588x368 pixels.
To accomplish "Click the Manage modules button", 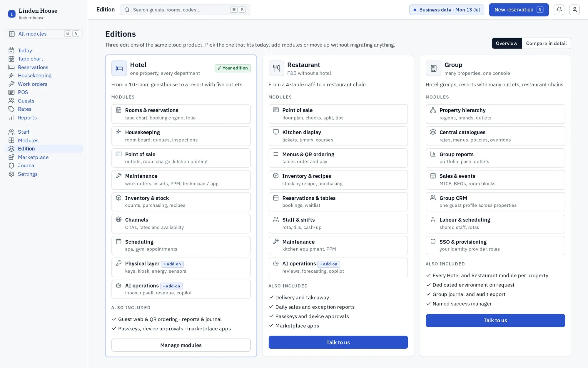I will click(181, 345).
